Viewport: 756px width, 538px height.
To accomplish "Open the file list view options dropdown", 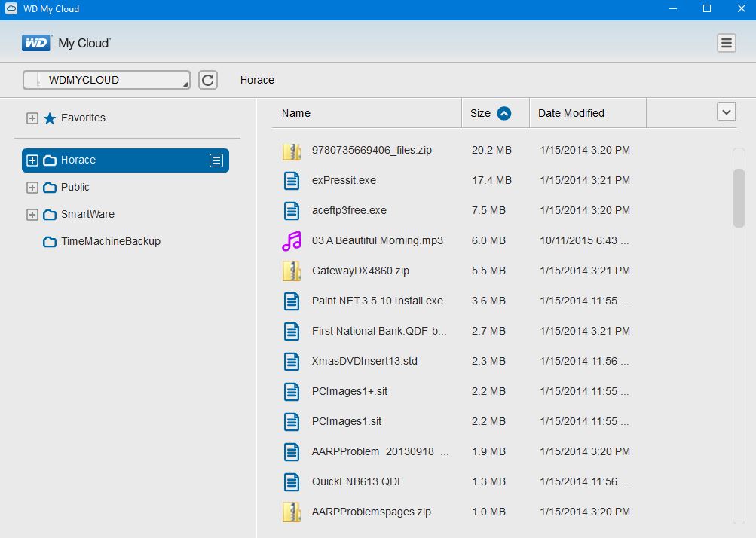I will click(726, 112).
